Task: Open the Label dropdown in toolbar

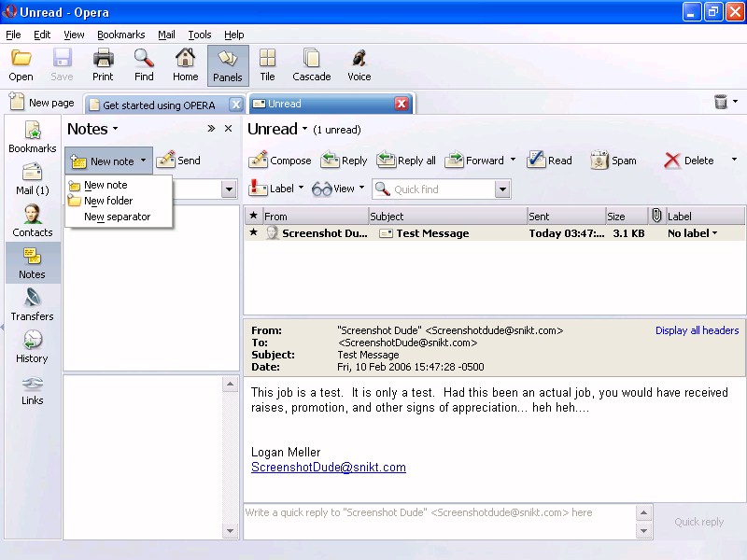Action: point(277,189)
